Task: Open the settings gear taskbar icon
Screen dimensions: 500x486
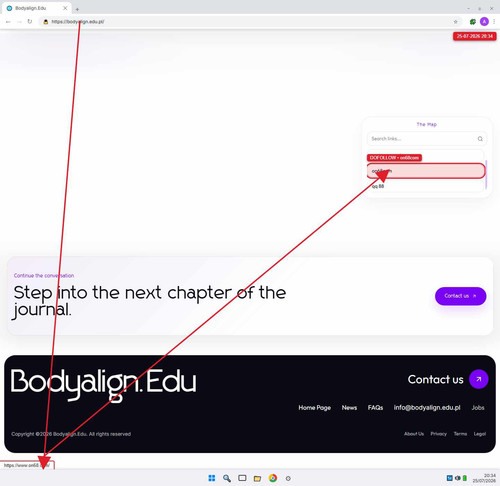Action: [288, 478]
